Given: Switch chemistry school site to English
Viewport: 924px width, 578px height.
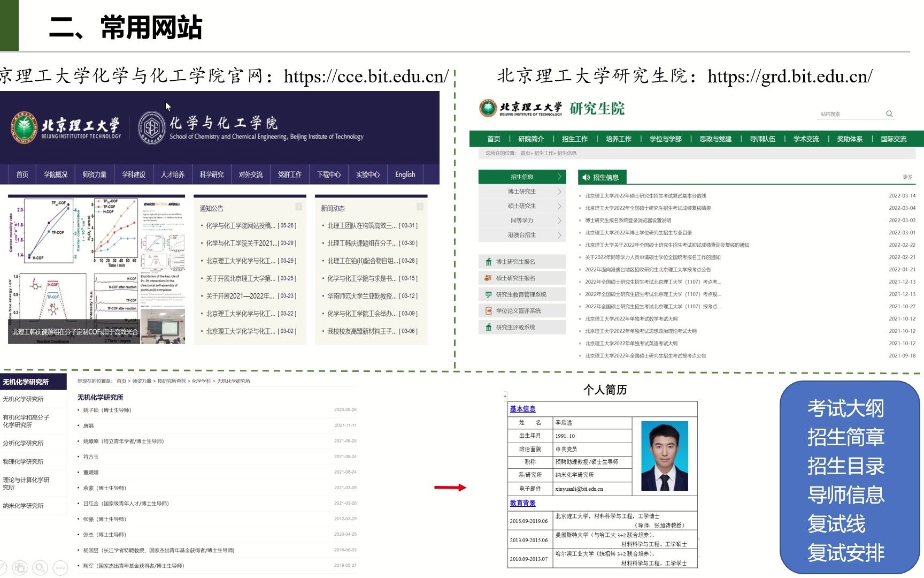Looking at the screenshot, I should (405, 174).
